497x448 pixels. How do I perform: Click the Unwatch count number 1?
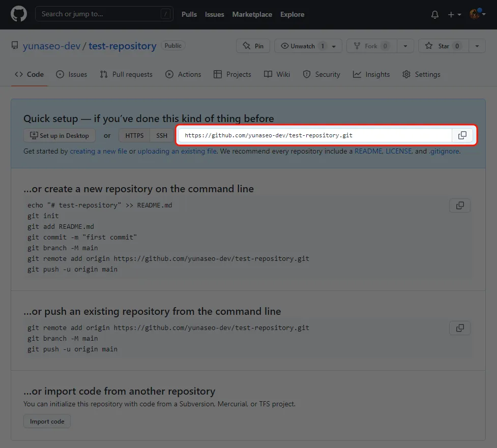[323, 46]
